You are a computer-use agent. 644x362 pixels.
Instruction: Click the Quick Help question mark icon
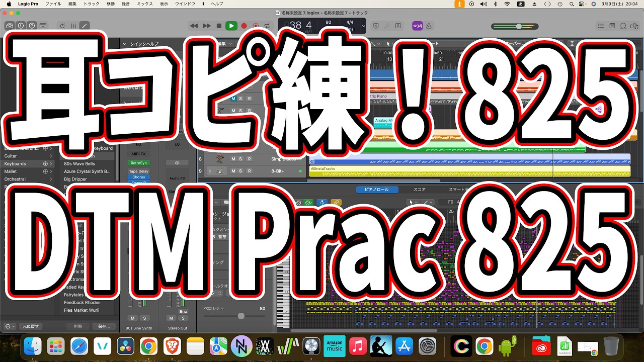(x=32, y=26)
